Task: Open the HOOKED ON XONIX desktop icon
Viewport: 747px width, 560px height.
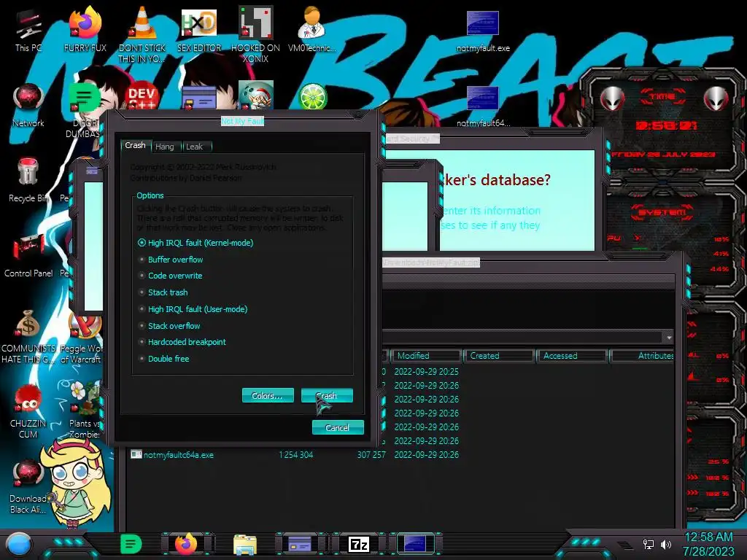Action: [255, 34]
